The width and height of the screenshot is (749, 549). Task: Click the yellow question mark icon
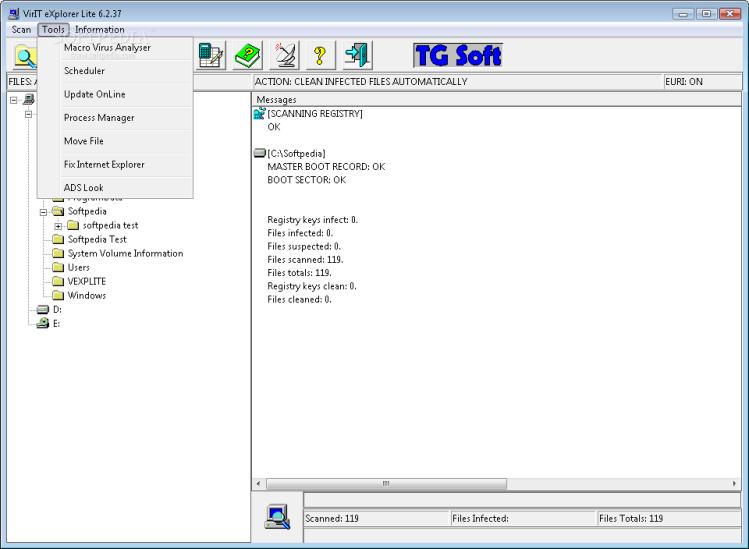point(321,55)
